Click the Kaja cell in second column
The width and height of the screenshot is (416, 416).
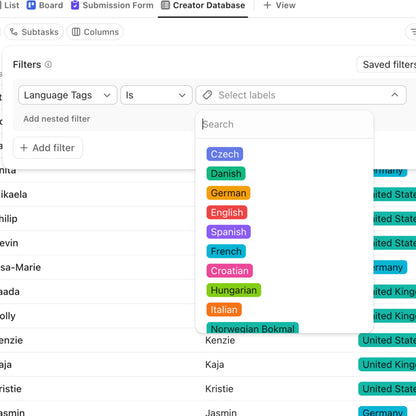click(215, 365)
